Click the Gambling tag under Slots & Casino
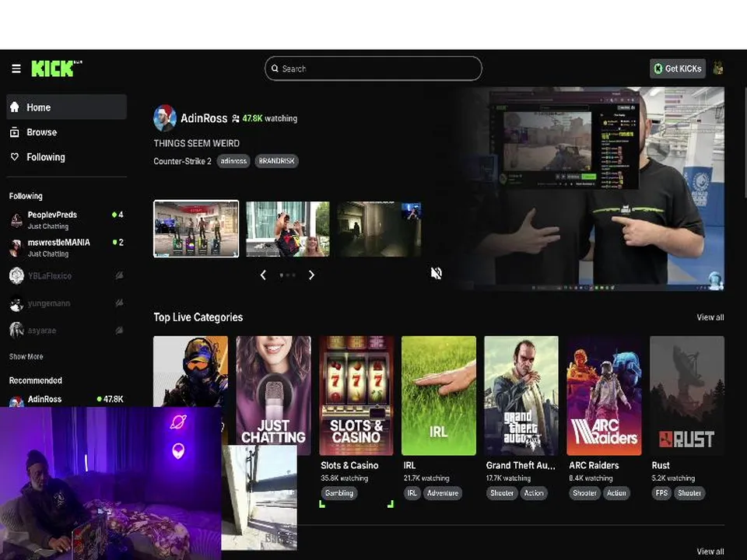 339,493
